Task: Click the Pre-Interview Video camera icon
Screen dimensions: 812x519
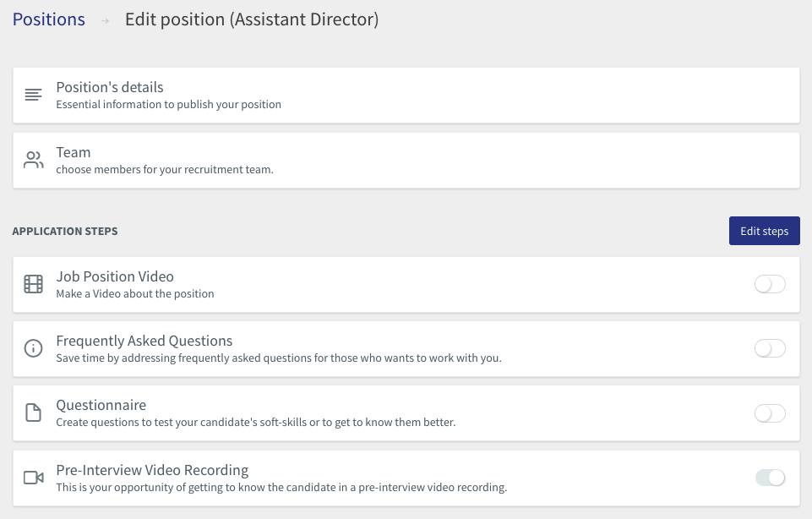Action: [x=34, y=478]
